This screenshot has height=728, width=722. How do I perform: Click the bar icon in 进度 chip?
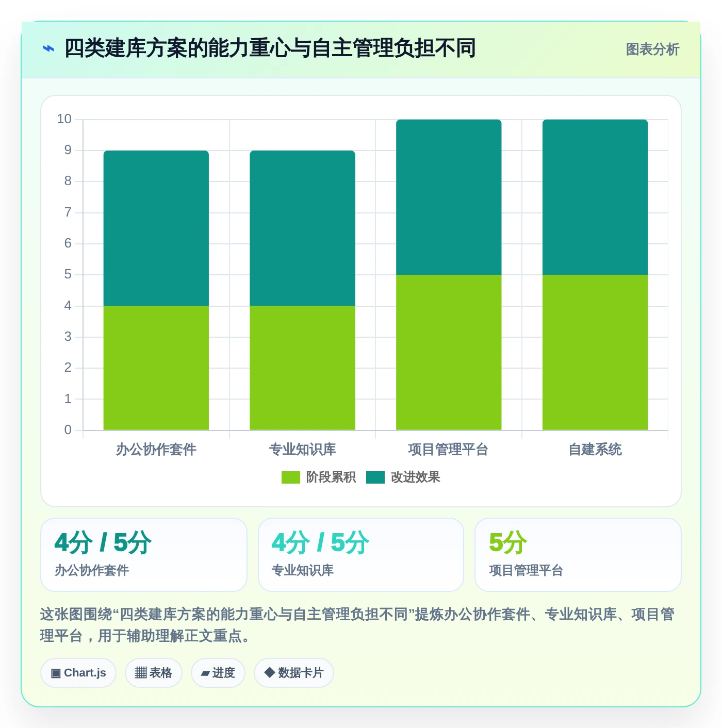coord(205,673)
